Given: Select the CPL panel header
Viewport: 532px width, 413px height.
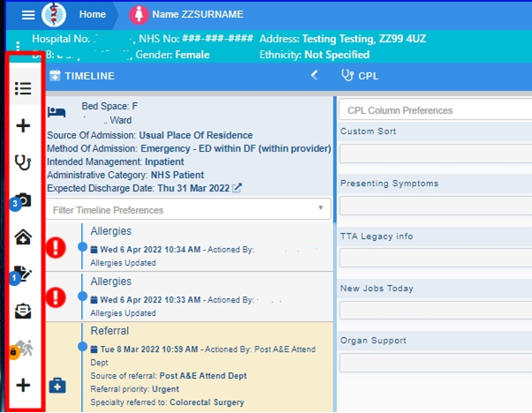Looking at the screenshot, I should 368,76.
